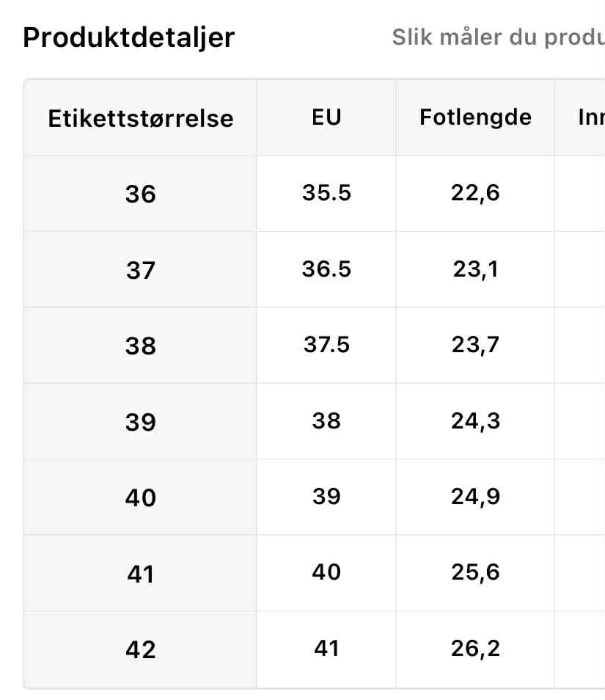Viewport: 605px width, 700px height.
Task: Click the foot length 23,1 value
Action: coord(475,269)
